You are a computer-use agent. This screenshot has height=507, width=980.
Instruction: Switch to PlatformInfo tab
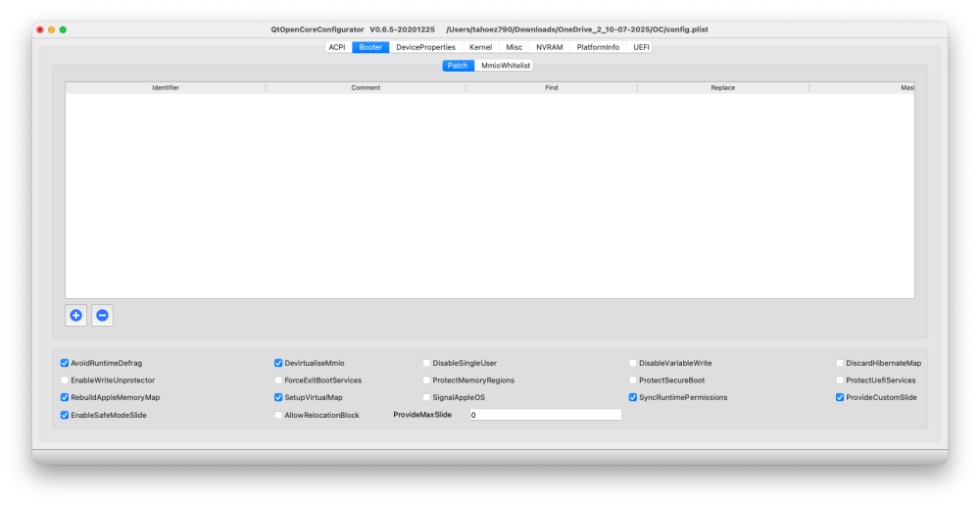click(x=598, y=47)
